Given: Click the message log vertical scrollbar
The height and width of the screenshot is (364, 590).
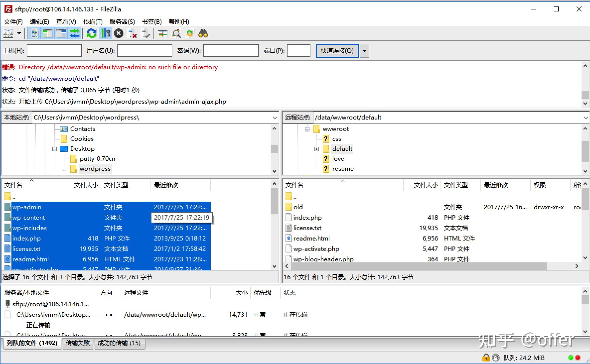Looking at the screenshot, I should click(x=585, y=95).
